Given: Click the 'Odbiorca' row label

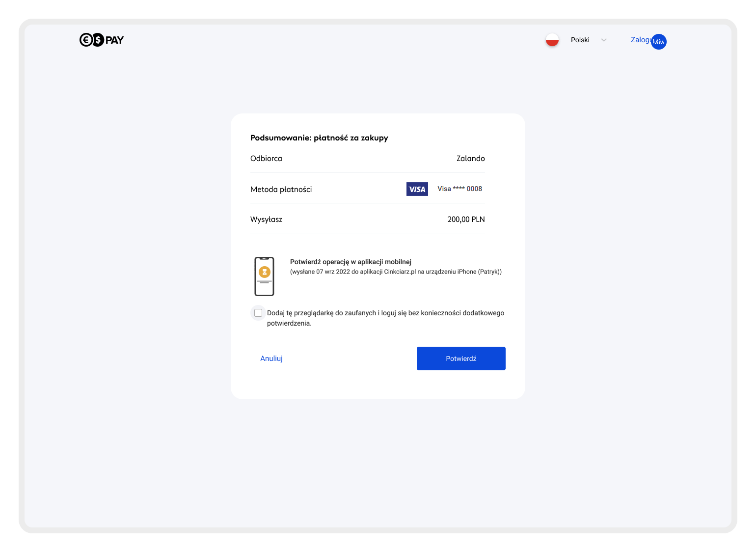Looking at the screenshot, I should (266, 158).
